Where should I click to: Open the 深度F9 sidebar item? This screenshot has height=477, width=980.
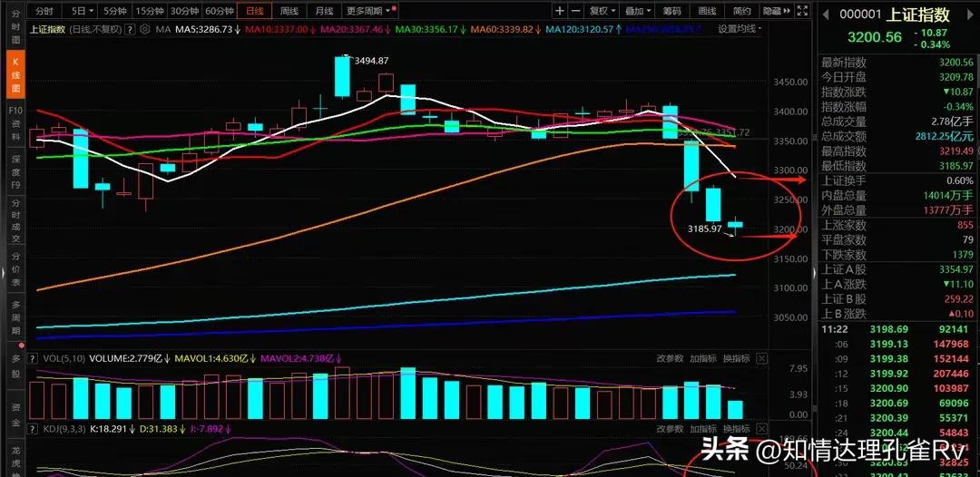(15, 170)
